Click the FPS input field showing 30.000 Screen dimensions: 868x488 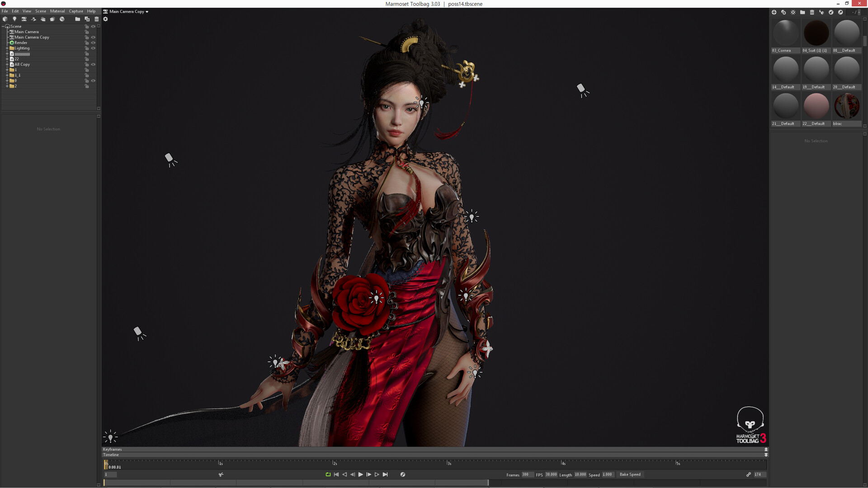(x=551, y=474)
